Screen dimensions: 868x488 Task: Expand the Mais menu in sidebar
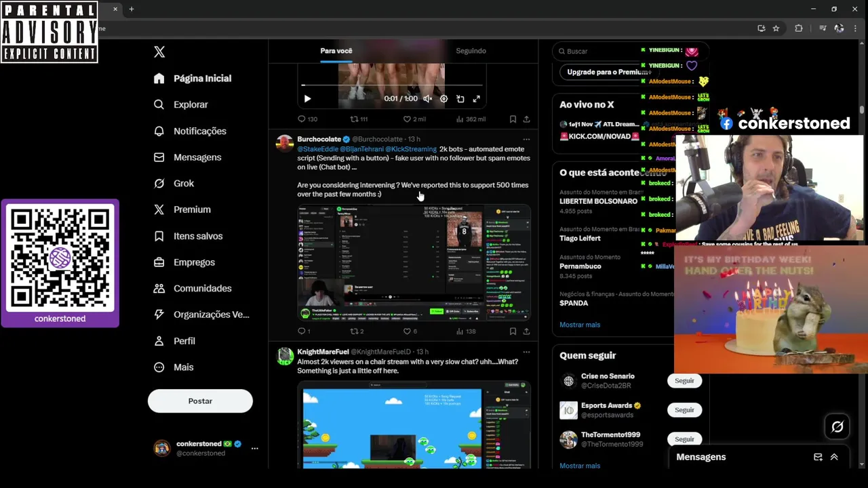(x=174, y=367)
